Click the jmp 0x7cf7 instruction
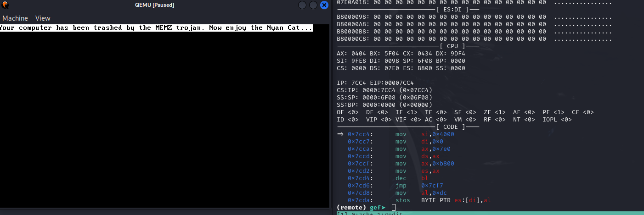The image size is (644, 215). 419,186
